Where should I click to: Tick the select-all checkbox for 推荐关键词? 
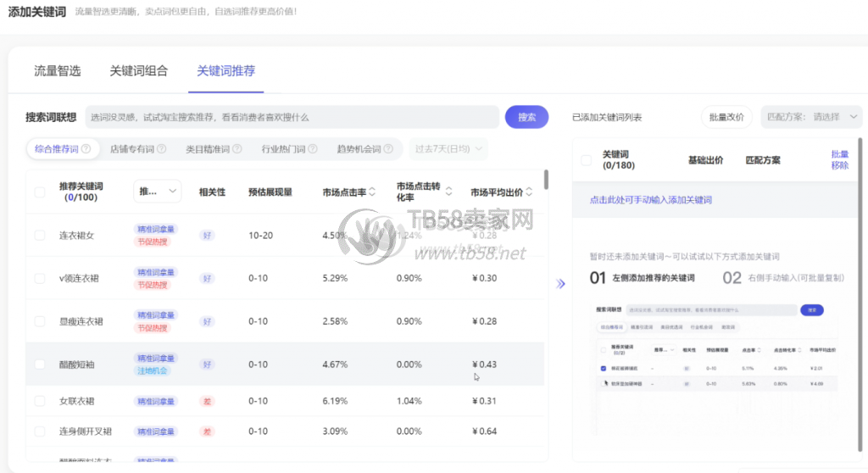40,192
